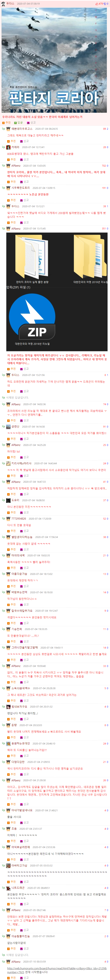Report 예쁜데미무르고스's comment via 신고

[x=24, y=141]
